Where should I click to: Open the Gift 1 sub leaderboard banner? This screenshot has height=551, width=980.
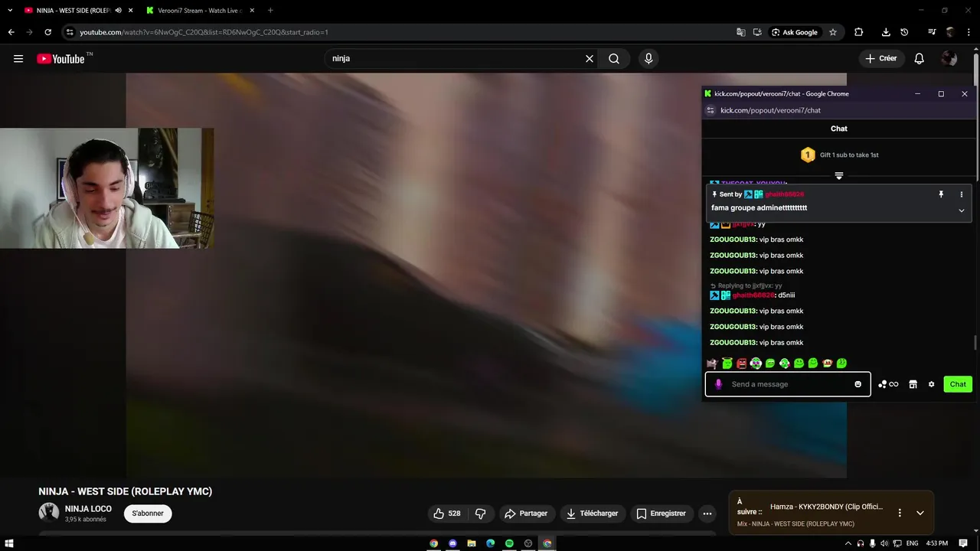tap(839, 155)
